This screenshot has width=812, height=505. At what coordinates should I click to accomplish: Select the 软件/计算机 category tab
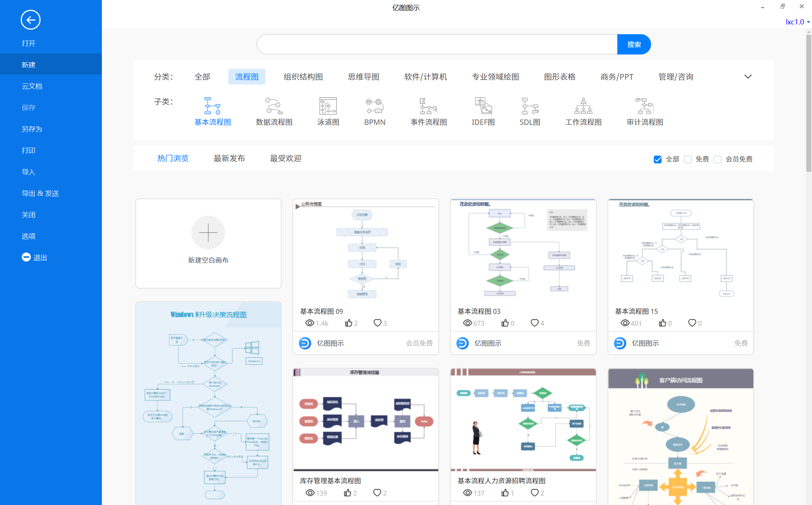[426, 77]
